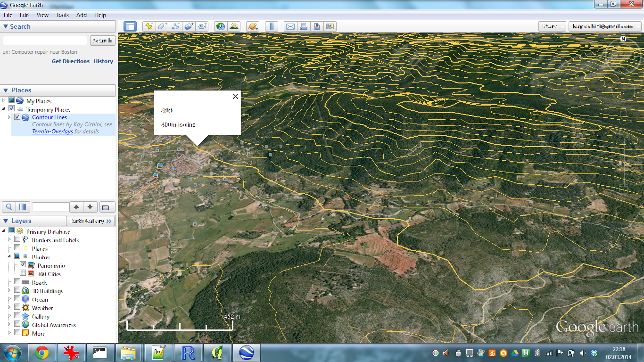Select the Add Polygon tool
This screenshot has width=644, height=362.
click(161, 26)
